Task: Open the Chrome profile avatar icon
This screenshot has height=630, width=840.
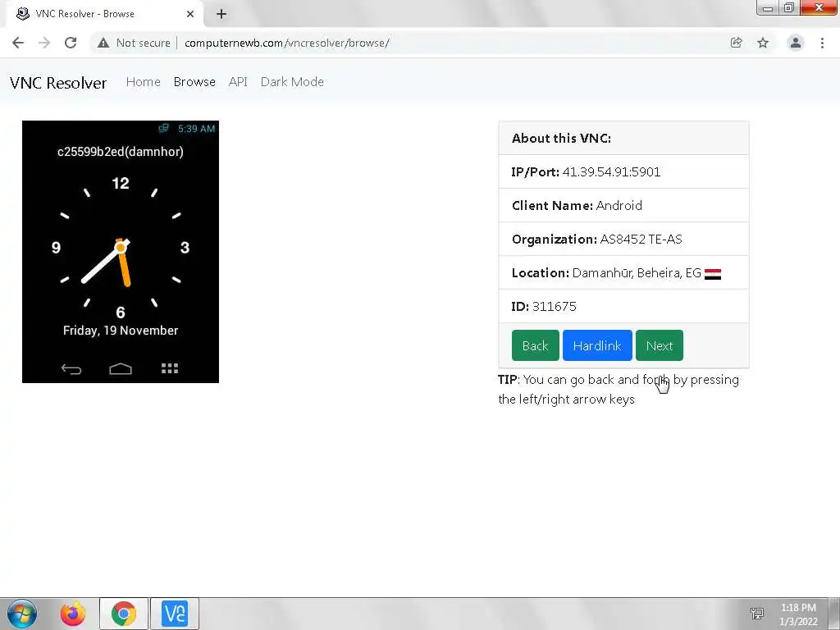Action: (x=796, y=43)
